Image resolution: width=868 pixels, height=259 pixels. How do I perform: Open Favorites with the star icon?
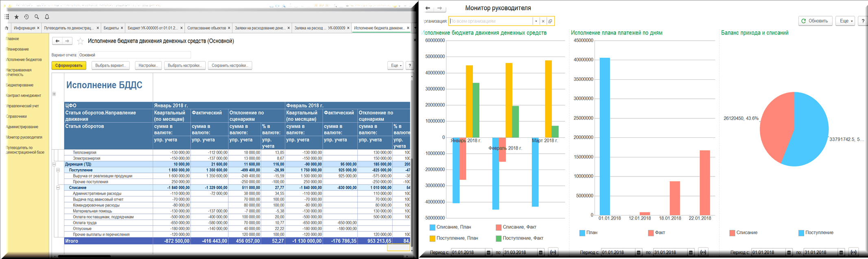coord(17,17)
